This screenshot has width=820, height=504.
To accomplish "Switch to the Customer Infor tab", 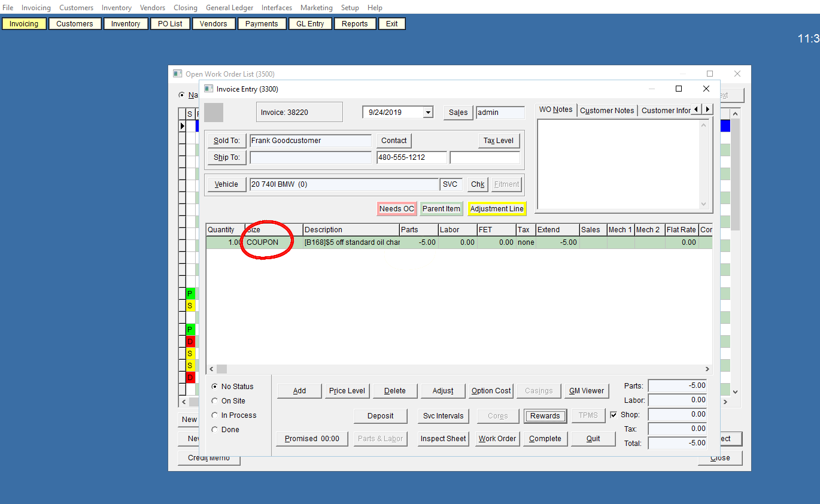I will tap(666, 111).
